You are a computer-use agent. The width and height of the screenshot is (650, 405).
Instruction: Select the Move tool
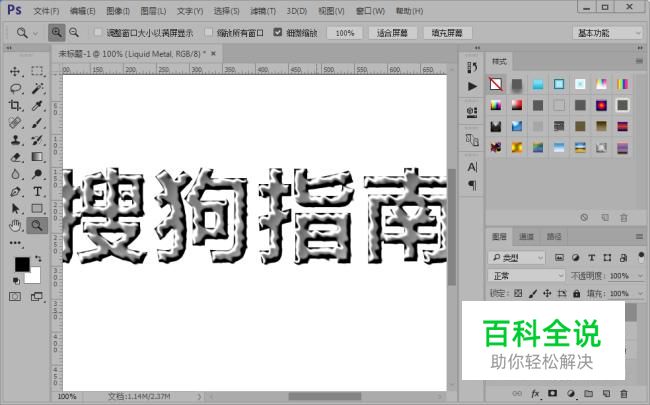pyautogui.click(x=15, y=71)
